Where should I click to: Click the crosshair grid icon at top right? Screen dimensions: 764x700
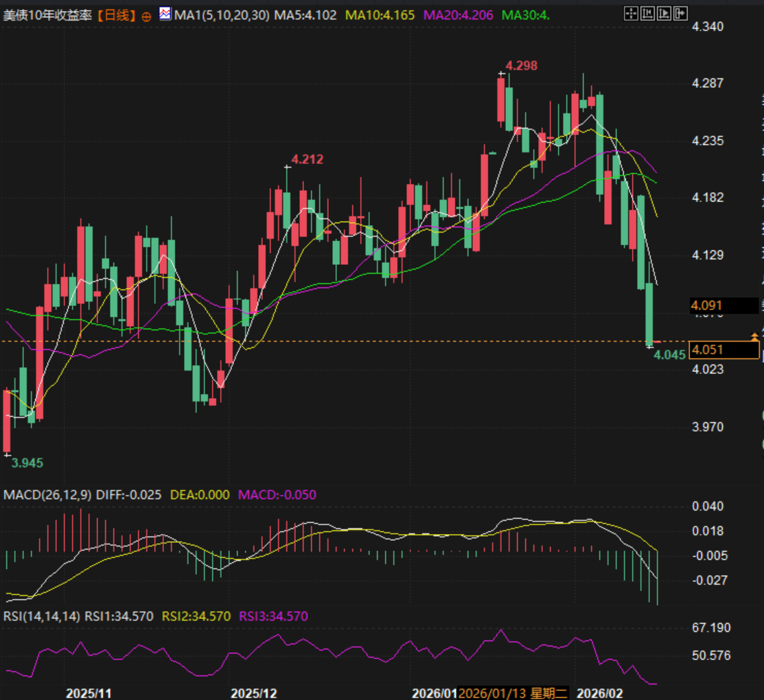pyautogui.click(x=630, y=13)
